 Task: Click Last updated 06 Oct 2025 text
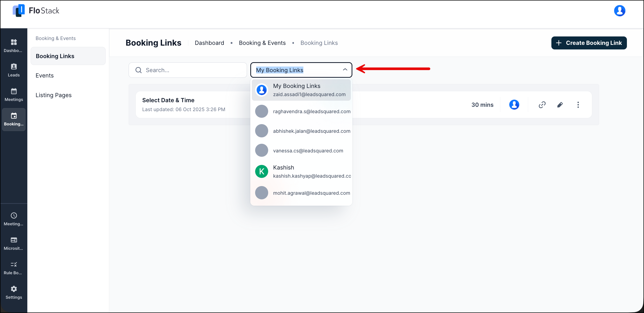[x=184, y=109]
